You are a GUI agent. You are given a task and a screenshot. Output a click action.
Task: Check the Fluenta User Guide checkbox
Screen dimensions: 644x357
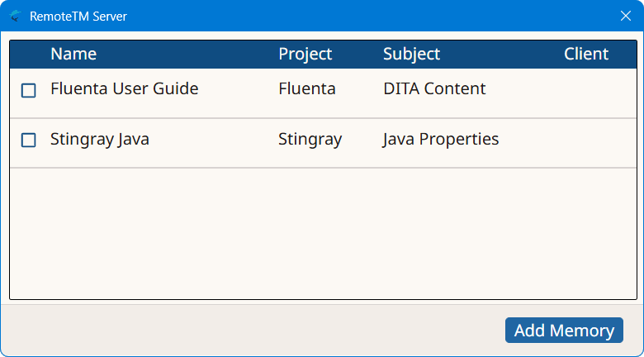tap(28, 90)
